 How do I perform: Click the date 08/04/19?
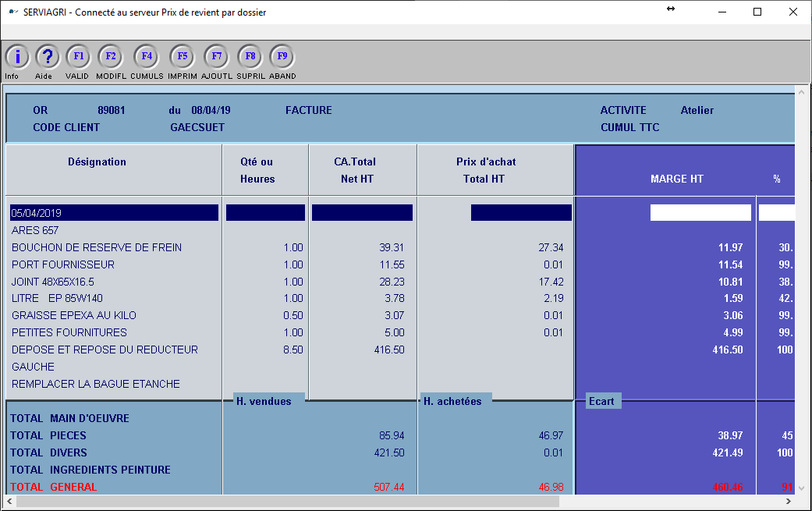(x=211, y=110)
